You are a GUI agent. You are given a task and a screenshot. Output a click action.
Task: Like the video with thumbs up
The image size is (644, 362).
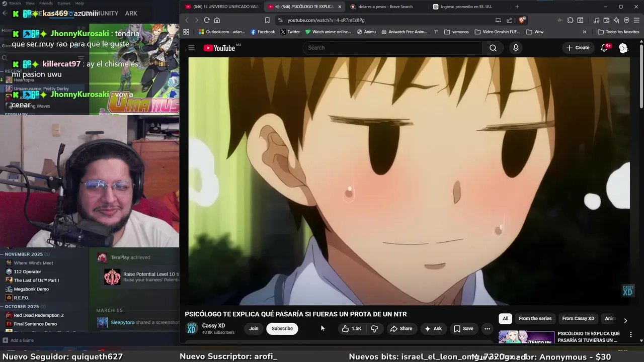tap(352, 328)
